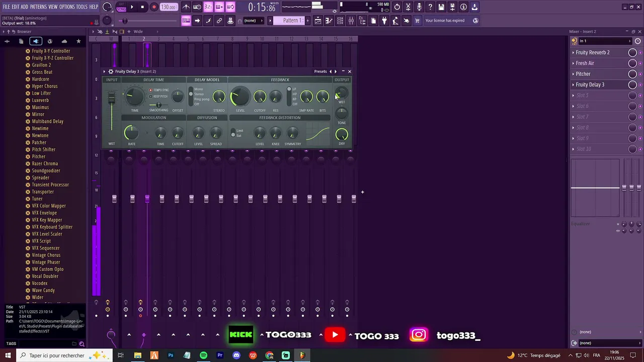
Task: Click the record button in transport bar
Action: coord(154,7)
